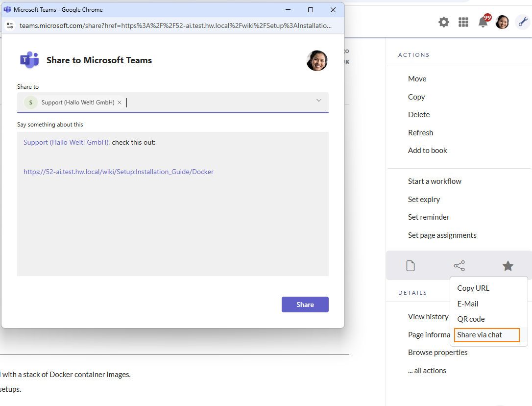Click Start a workflow action
Image resolution: width=532 pixels, height=406 pixels.
click(435, 181)
